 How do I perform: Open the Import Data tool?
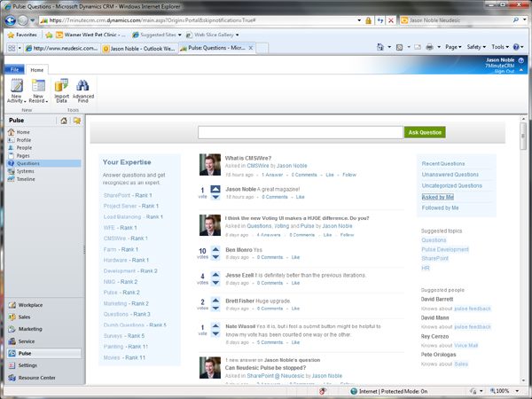coord(61,90)
